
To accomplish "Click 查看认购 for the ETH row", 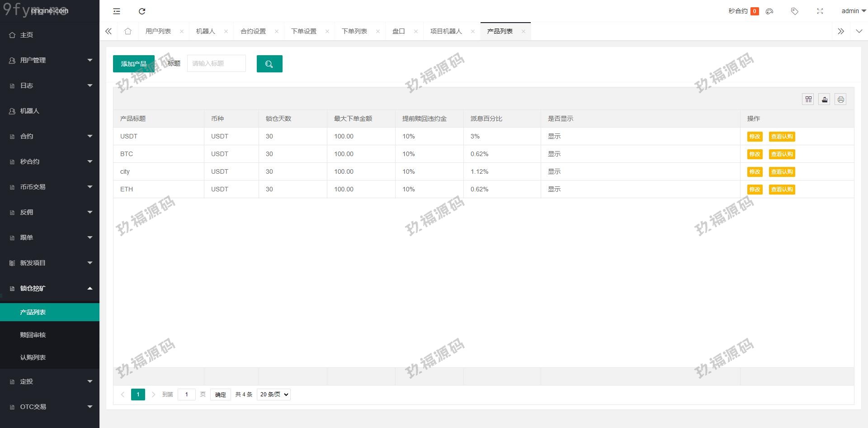I will (x=782, y=190).
